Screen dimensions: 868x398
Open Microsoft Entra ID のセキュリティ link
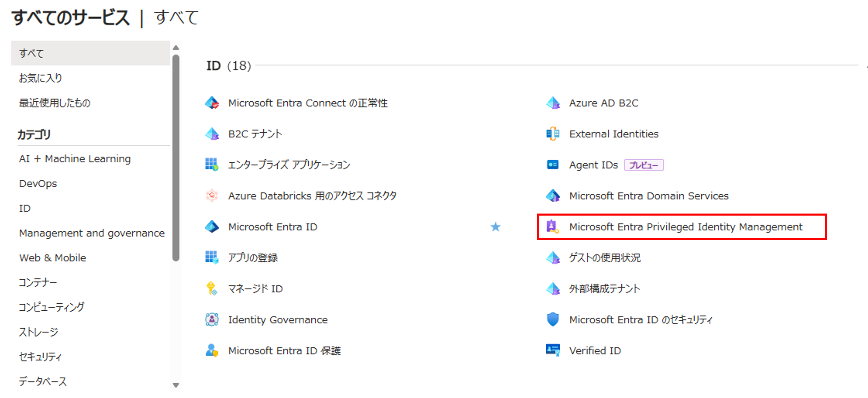pos(641,320)
